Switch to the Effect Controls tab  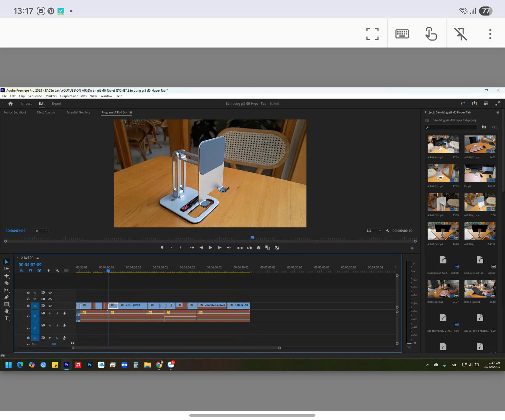tap(46, 112)
